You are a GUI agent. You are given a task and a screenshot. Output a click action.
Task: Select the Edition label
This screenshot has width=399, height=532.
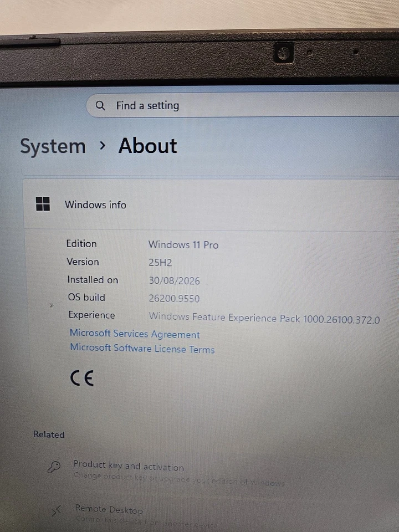tap(81, 244)
